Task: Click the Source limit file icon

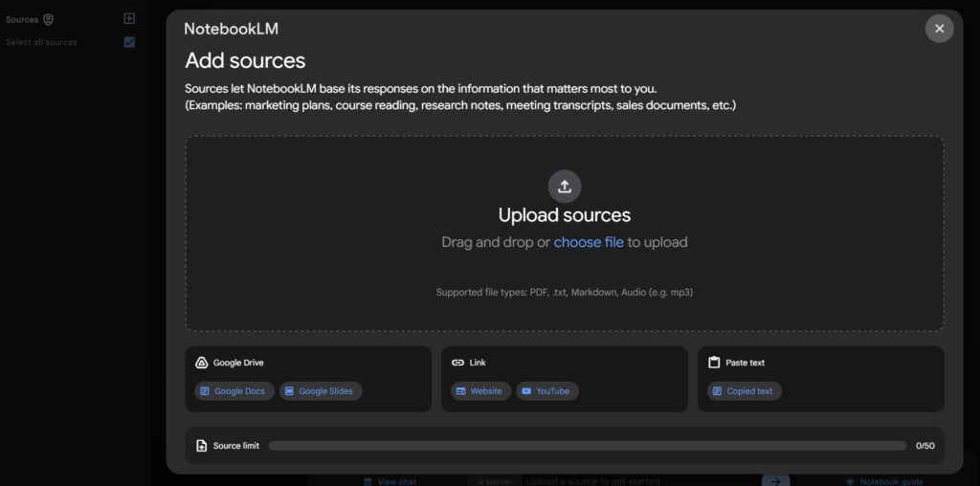Action: (x=201, y=446)
